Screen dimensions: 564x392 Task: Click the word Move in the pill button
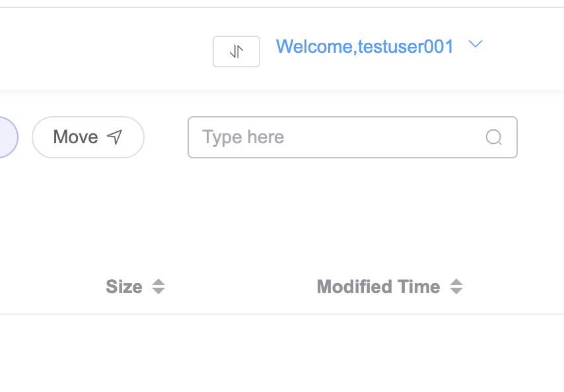tap(75, 137)
